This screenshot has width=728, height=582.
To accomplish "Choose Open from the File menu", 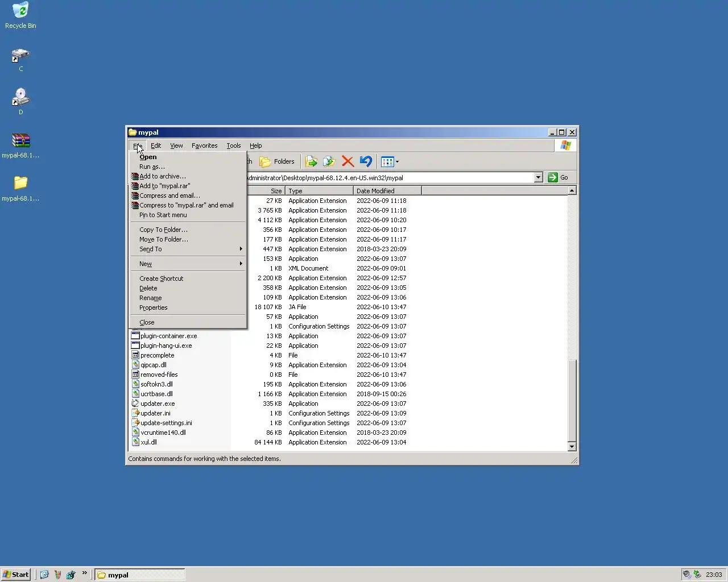I will coord(188,157).
